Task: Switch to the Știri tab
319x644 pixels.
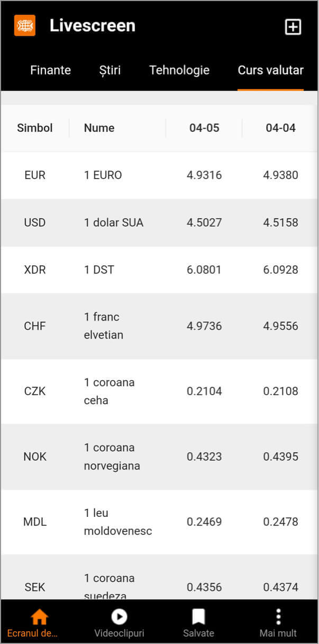Action: tap(110, 70)
